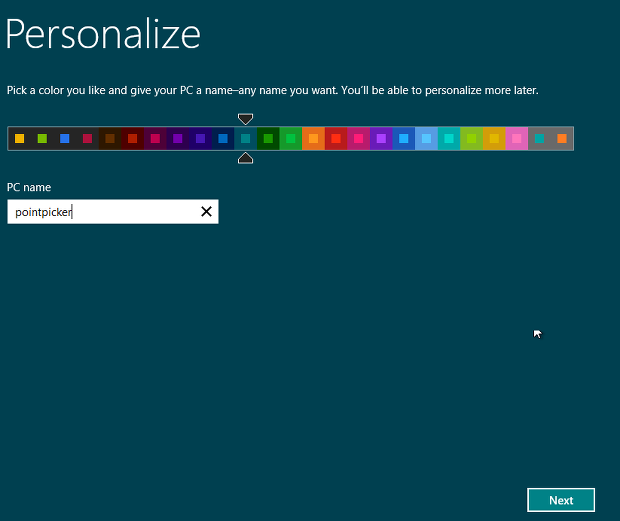The width and height of the screenshot is (620, 521).
Task: Pick the dark gray swatch with yellow square
Action: tap(19, 138)
